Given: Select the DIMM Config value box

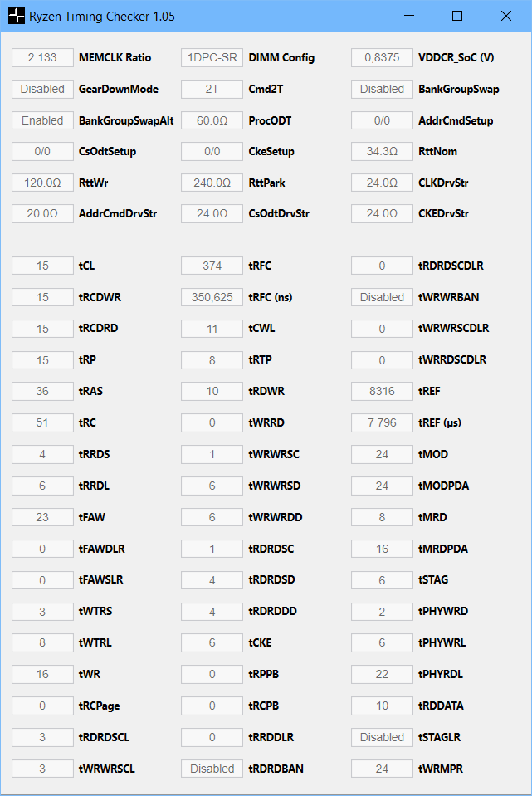Looking at the screenshot, I should tap(212, 57).
